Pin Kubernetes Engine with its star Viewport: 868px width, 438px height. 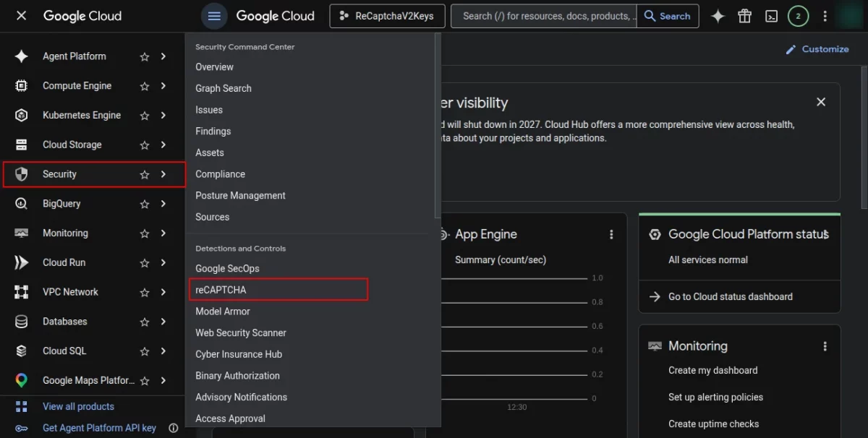145,116
